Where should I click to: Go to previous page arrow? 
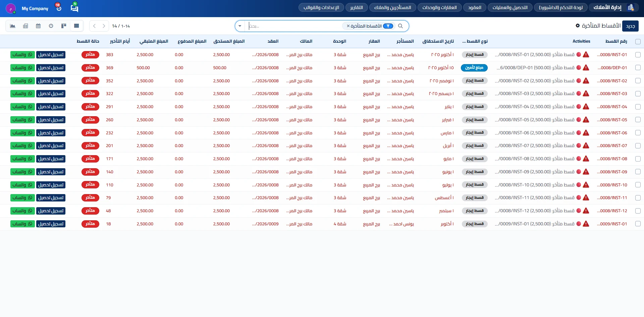(x=94, y=26)
